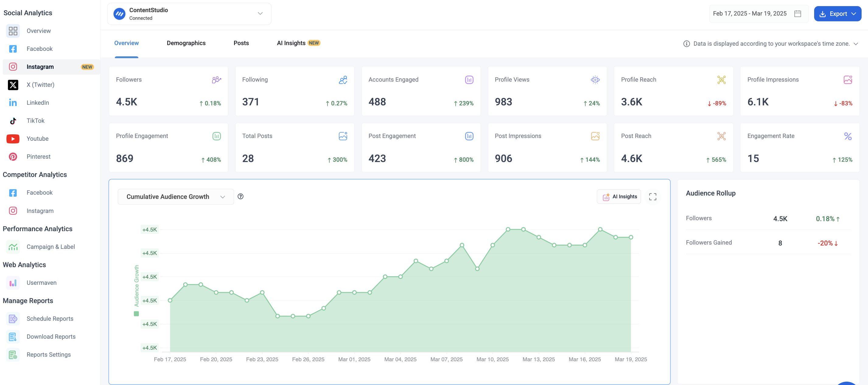Open Schedule Reports
This screenshot has height=385, width=868.
coord(50,319)
